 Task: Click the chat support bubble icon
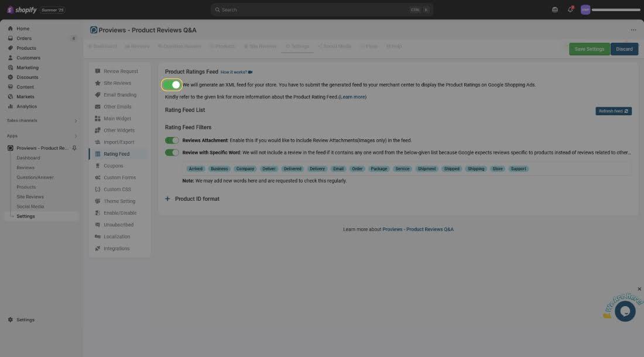pos(625,311)
